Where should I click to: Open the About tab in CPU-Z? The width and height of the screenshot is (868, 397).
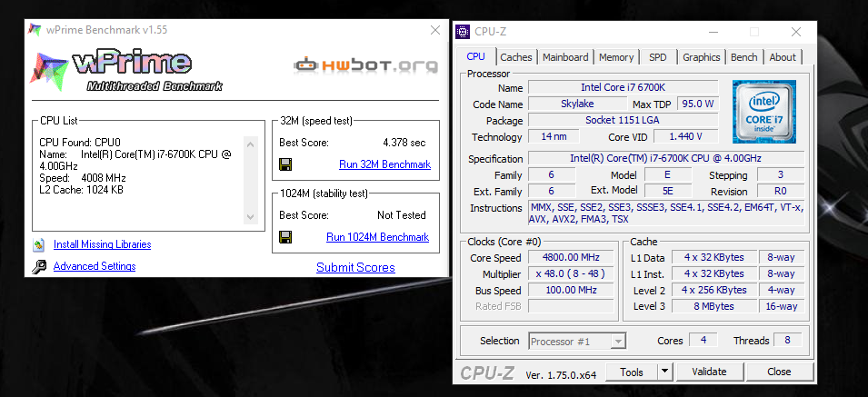coord(783,57)
